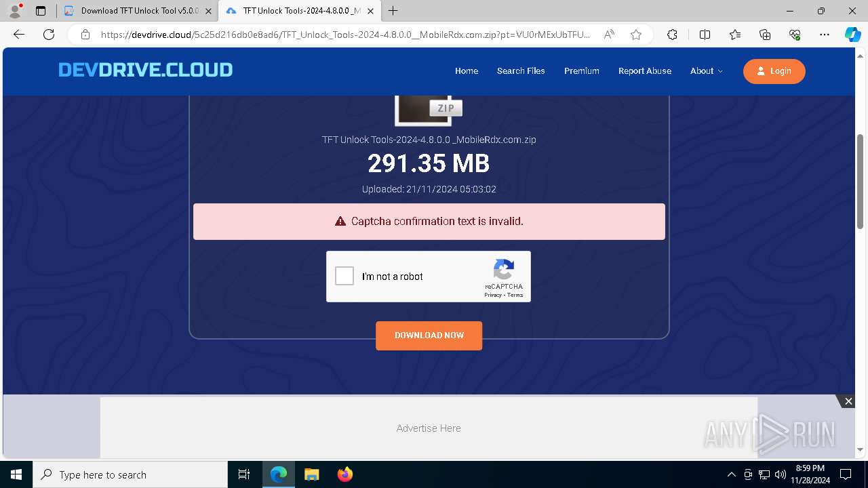Open the Copilot sidebar
Image resolution: width=868 pixels, height=488 pixels.
(852, 35)
